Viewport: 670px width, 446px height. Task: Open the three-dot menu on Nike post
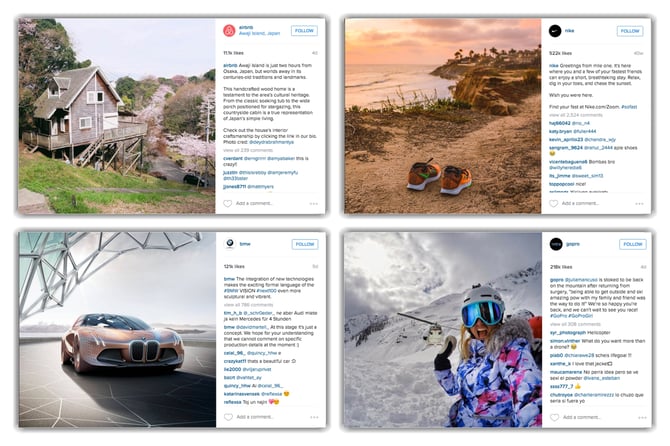639,204
